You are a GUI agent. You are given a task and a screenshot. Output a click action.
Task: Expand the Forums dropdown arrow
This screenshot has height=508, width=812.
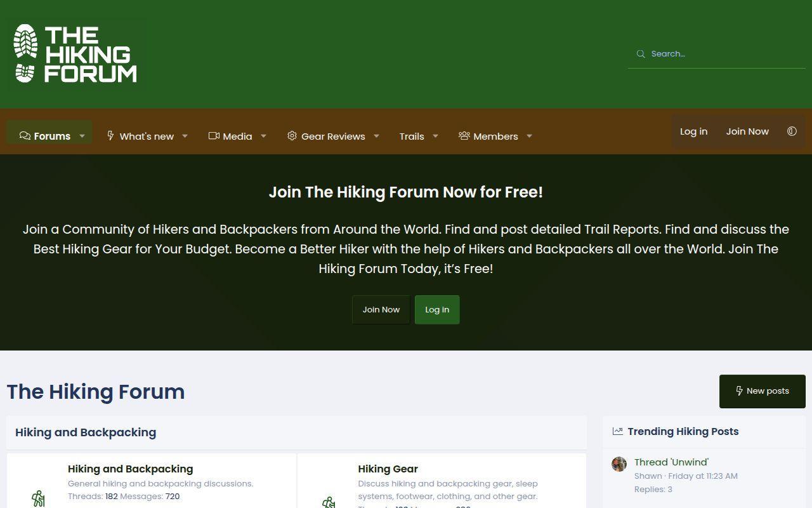click(x=82, y=136)
